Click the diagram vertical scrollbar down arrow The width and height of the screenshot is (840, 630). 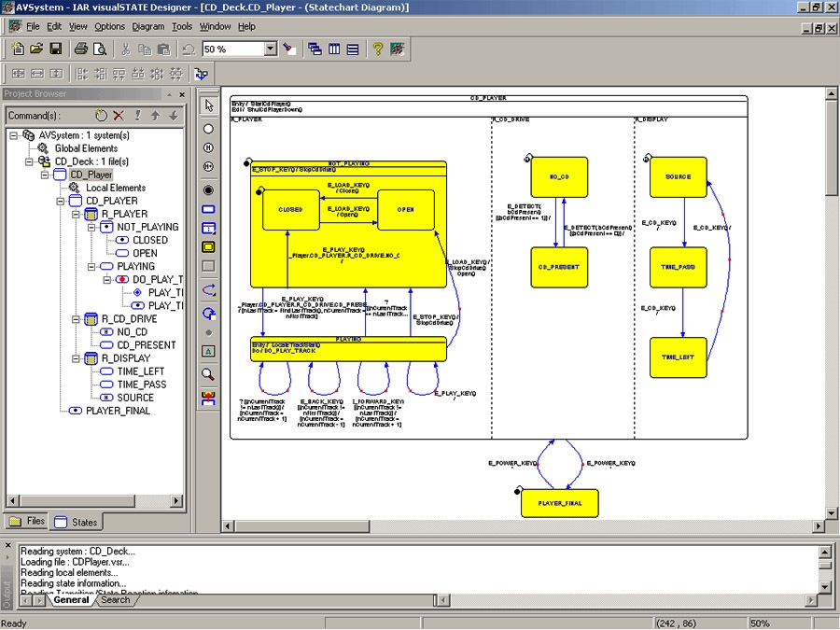click(x=832, y=512)
